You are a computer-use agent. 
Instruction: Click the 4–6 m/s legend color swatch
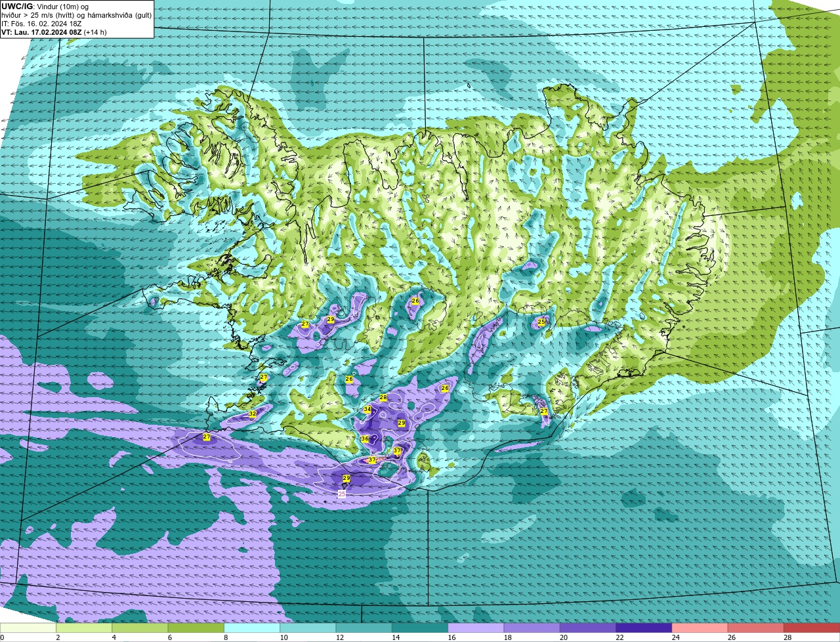pos(140,628)
